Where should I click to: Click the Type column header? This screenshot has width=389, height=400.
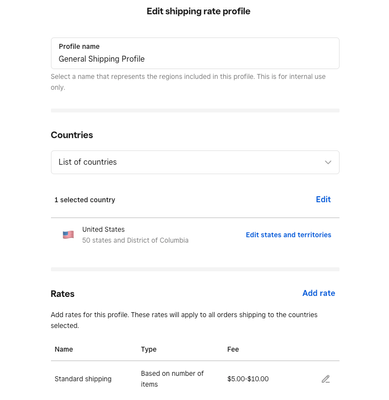click(x=149, y=349)
